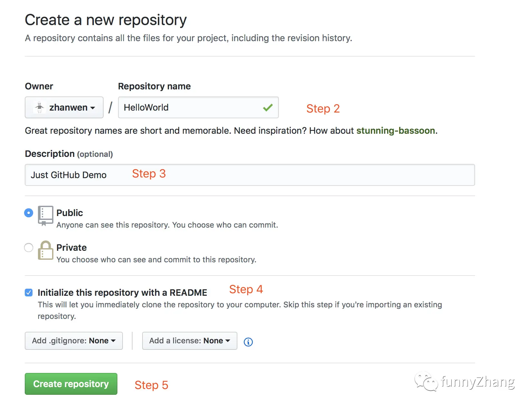Use the stunning-bassoon name suggestion
Screen dimensions: 532x407
point(396,131)
